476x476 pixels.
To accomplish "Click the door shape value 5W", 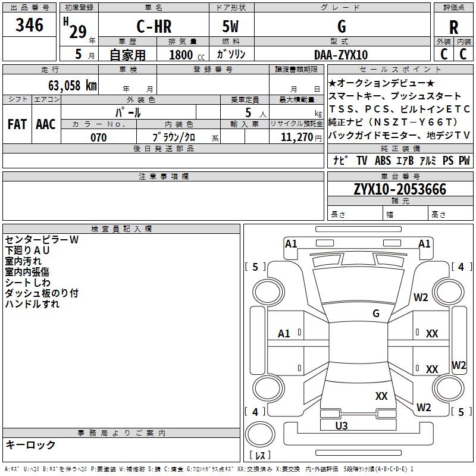I will [x=230, y=26].
